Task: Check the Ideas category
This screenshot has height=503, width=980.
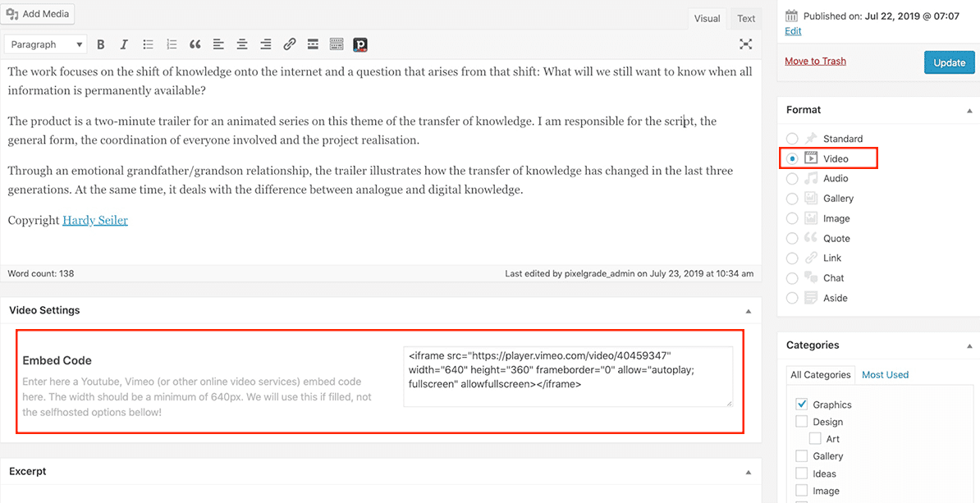Action: coord(801,473)
